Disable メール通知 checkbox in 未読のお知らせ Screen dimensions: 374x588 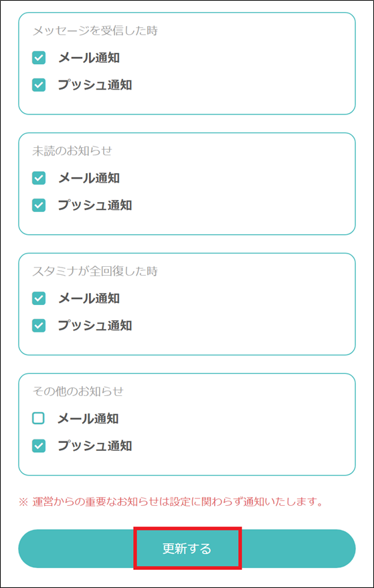click(x=39, y=178)
